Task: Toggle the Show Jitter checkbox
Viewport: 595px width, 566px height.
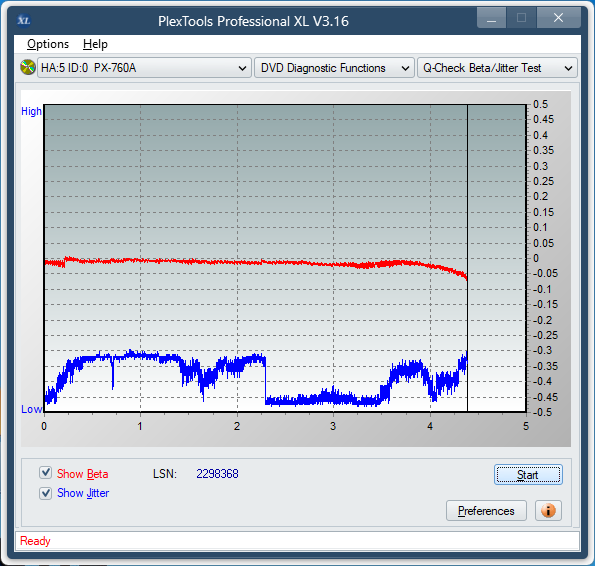Action: pyautogui.click(x=46, y=493)
